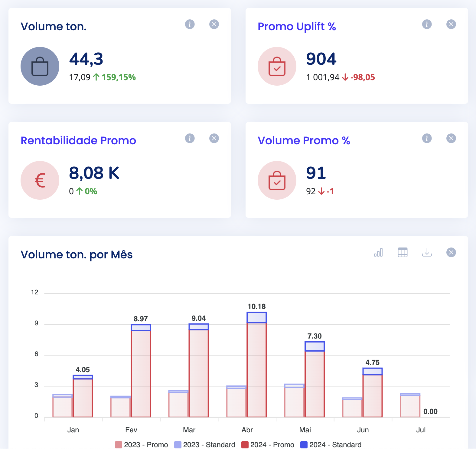Screen dimensions: 476x449
Task: Click the euro icon in Rentabilidade Promo
Action: tap(40, 180)
